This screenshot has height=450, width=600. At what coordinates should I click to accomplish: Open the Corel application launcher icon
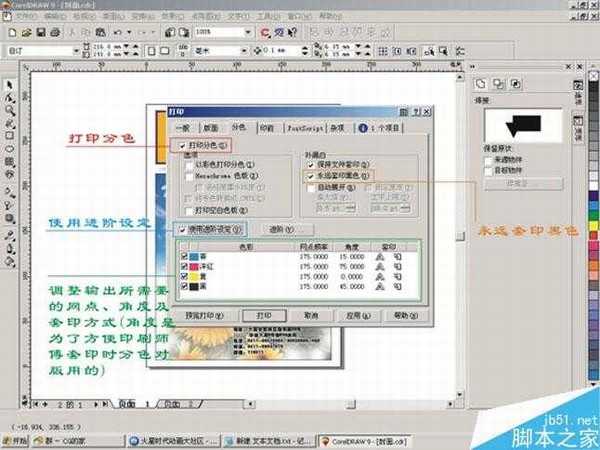264,33
